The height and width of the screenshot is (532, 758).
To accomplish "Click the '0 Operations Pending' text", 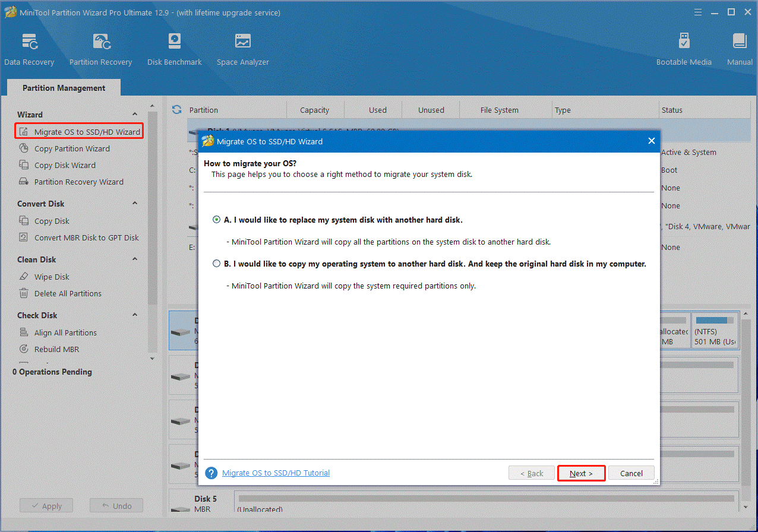I will coord(52,372).
